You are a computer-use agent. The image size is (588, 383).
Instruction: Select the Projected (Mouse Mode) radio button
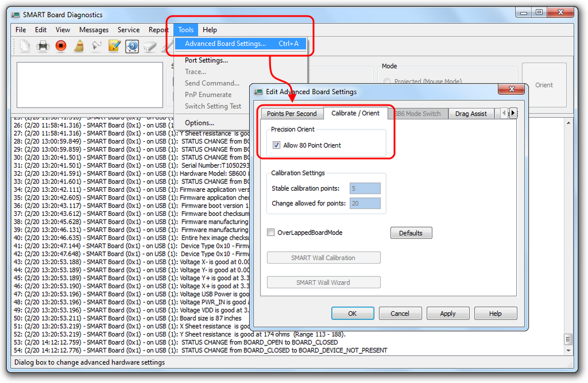coord(387,81)
